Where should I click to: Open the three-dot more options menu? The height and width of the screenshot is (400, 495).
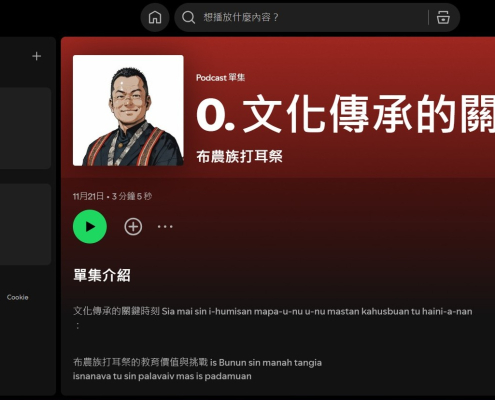[x=165, y=227]
